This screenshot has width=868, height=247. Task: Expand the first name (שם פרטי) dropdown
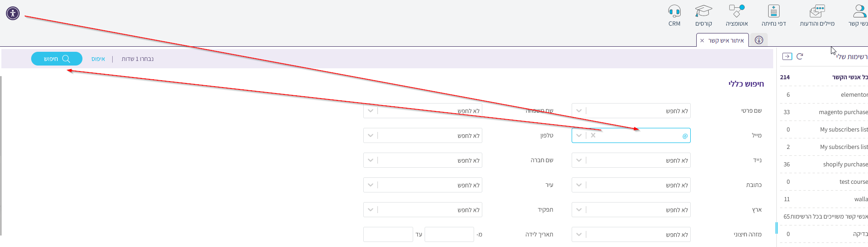click(x=579, y=111)
